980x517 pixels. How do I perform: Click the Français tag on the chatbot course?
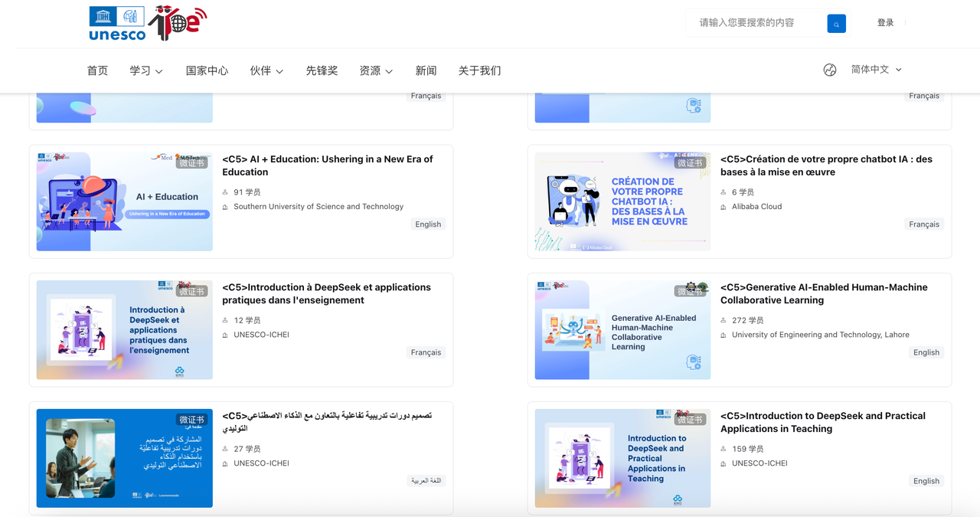(924, 224)
